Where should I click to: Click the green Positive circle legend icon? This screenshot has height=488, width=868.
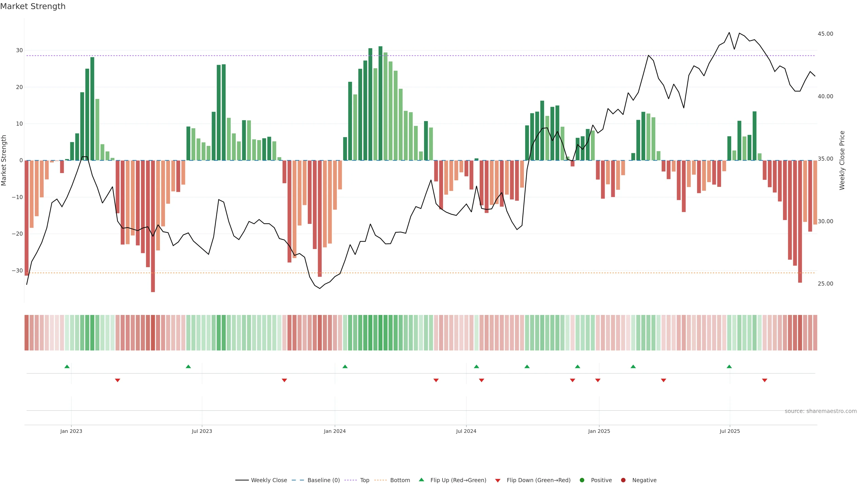582,480
